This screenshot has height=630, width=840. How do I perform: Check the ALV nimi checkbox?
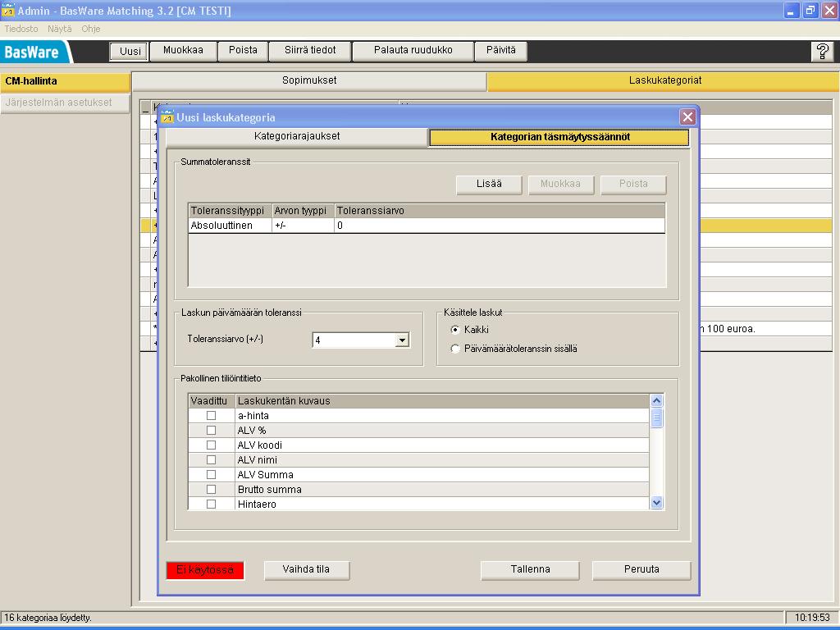211,459
